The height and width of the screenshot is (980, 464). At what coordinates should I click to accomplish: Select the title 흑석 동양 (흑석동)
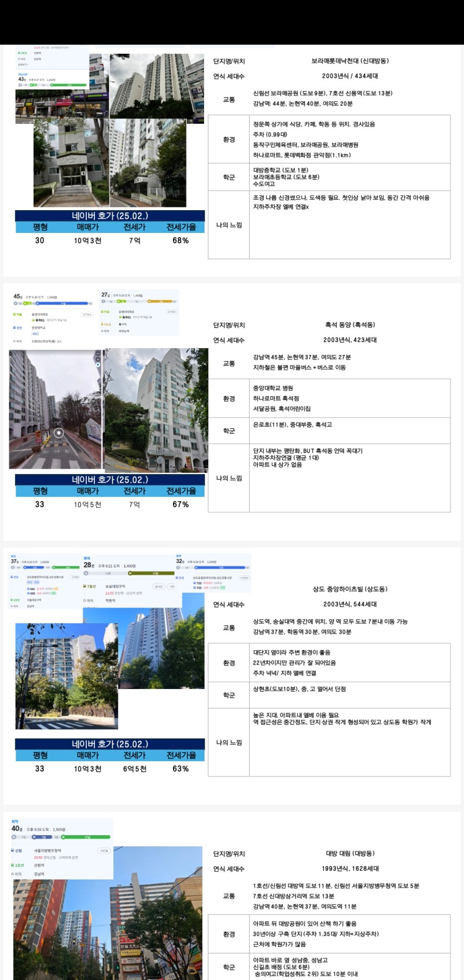point(350,325)
